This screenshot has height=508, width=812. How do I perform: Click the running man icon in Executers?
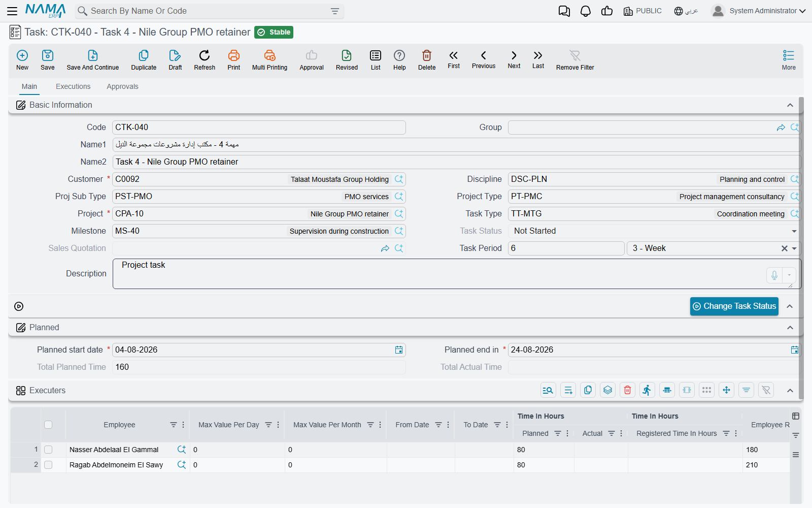coord(647,390)
